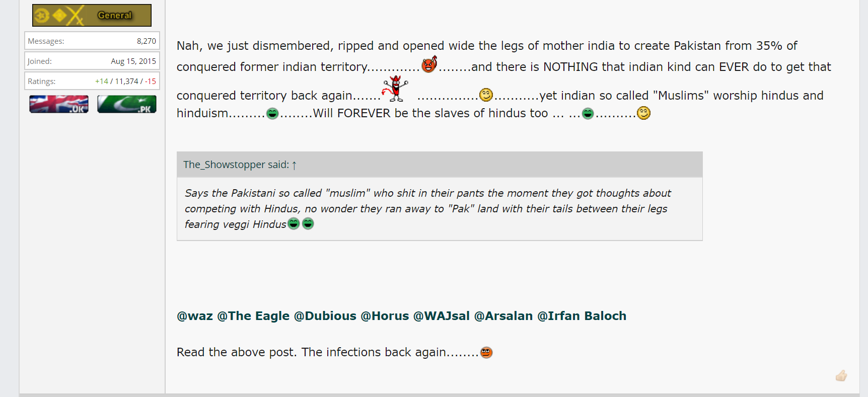Click the Pakistan flag badge
The width and height of the screenshot is (868, 397).
click(x=127, y=104)
